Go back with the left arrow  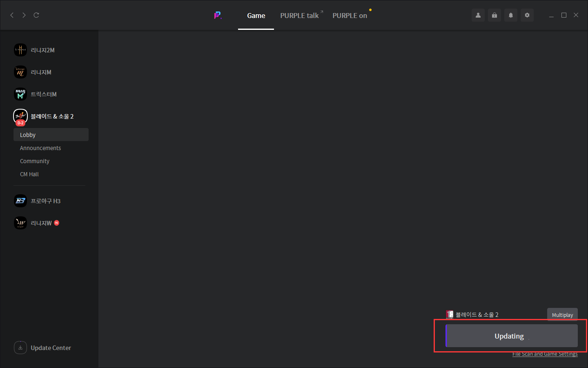click(x=12, y=15)
